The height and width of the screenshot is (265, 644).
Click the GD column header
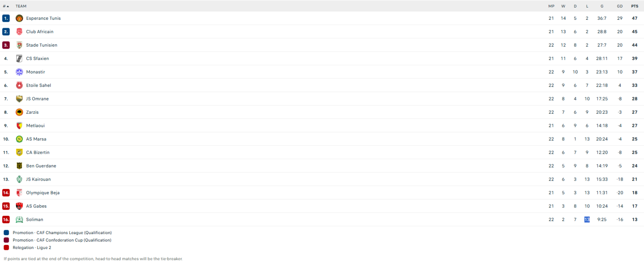pyautogui.click(x=620, y=6)
